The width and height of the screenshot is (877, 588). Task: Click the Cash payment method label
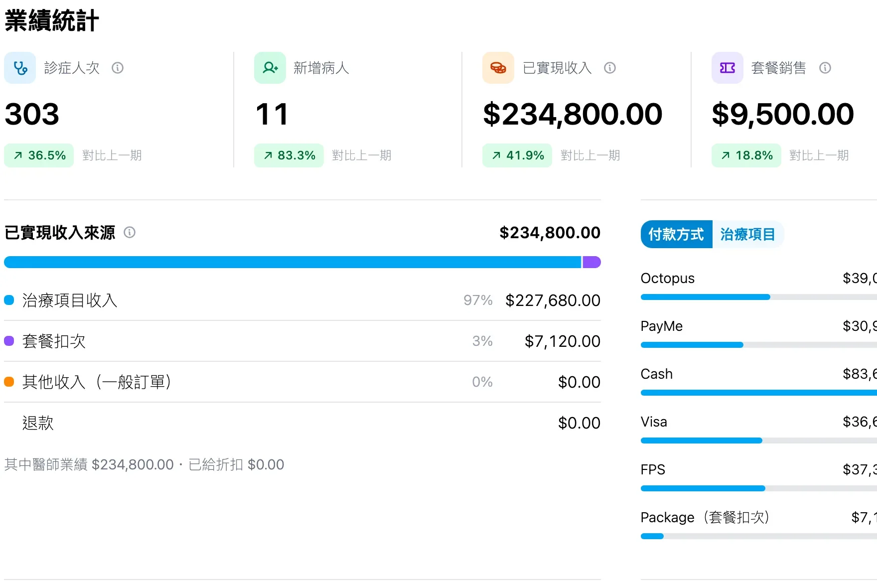[657, 374]
